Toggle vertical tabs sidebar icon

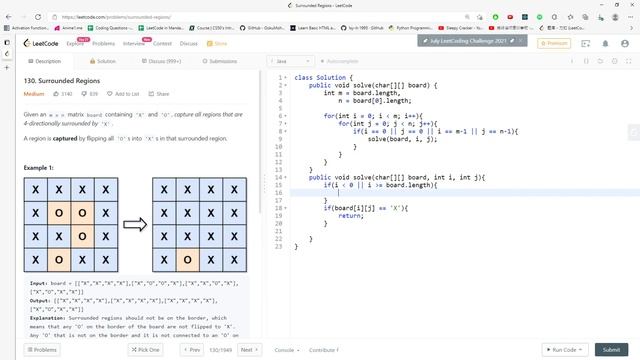click(x=7, y=42)
